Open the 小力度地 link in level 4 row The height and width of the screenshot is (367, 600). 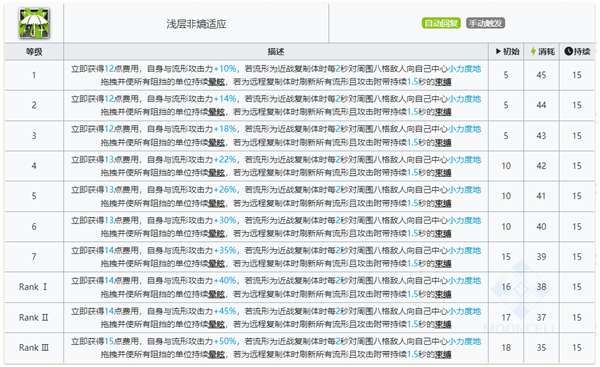(x=465, y=160)
